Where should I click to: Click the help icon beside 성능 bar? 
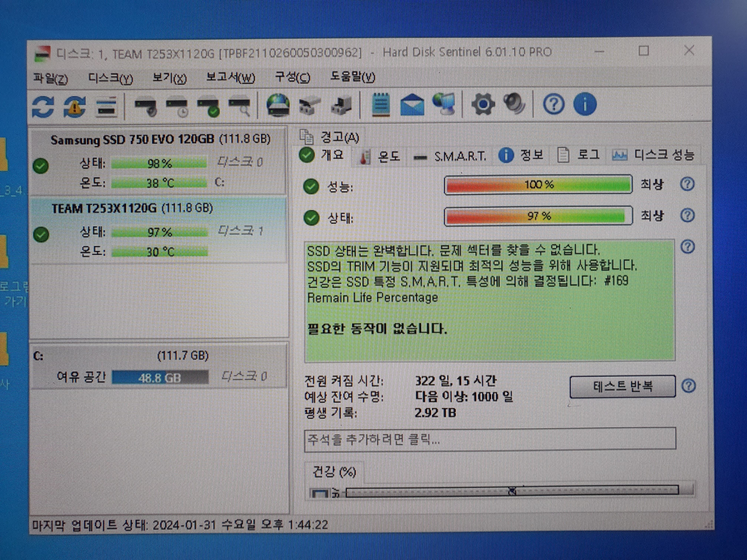[687, 184]
